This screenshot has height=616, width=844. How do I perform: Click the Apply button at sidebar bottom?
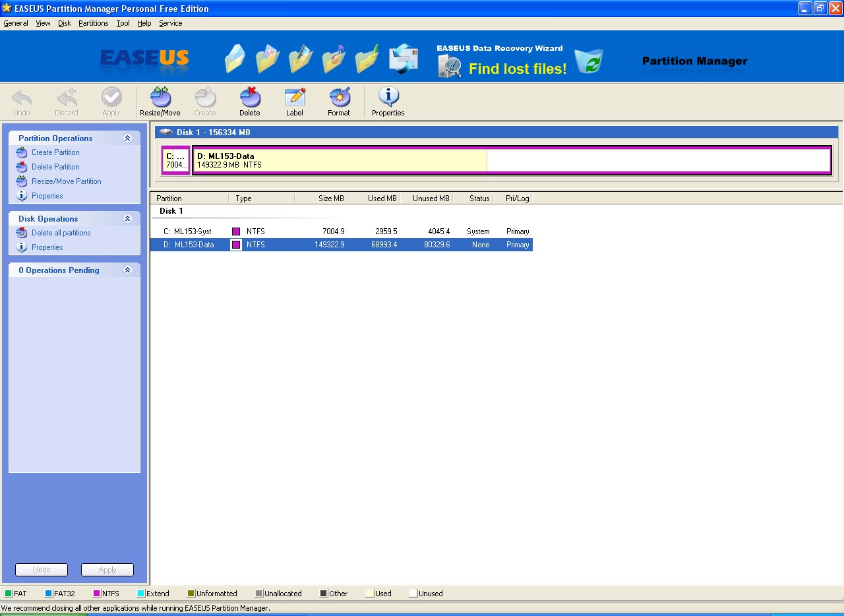pos(107,570)
